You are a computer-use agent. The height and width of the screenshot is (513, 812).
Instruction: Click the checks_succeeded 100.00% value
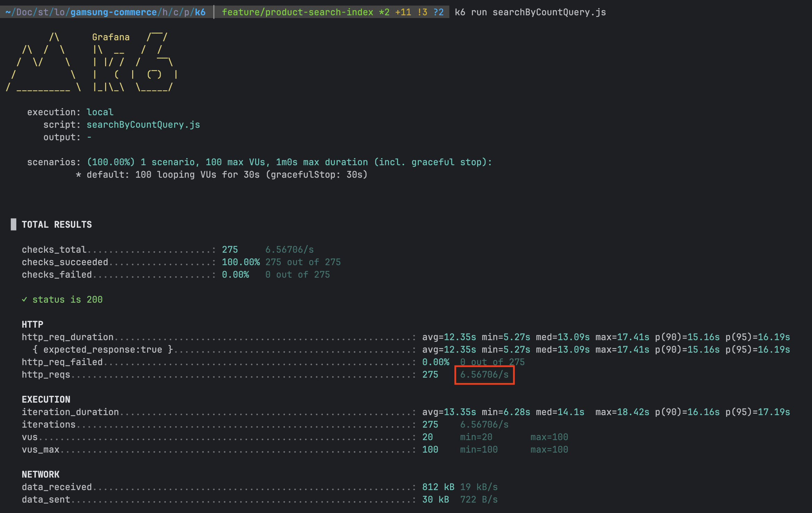point(240,262)
